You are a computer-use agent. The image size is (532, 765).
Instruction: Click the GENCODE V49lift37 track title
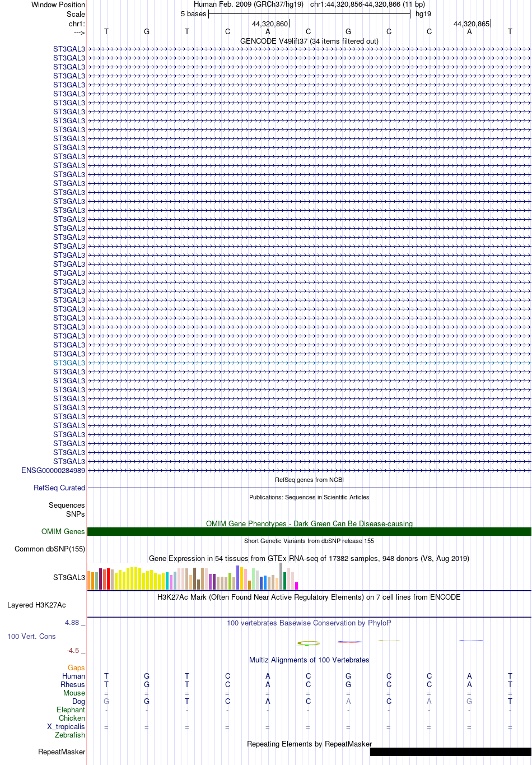point(309,41)
